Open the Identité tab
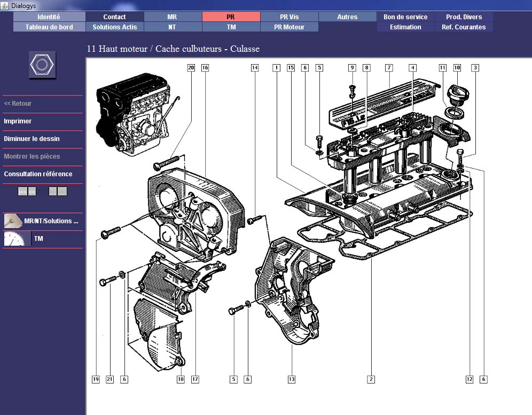The image size is (532, 415). [49, 17]
